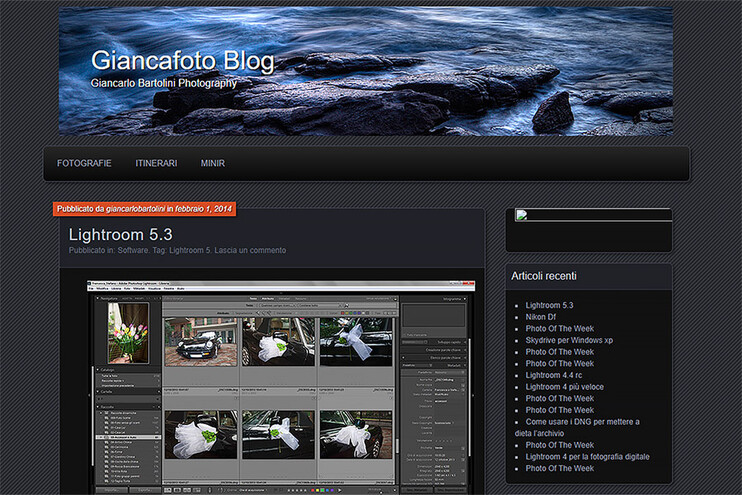Select the highlighted collection row in Raccolte
The width and height of the screenshot is (742, 495).
point(128,437)
